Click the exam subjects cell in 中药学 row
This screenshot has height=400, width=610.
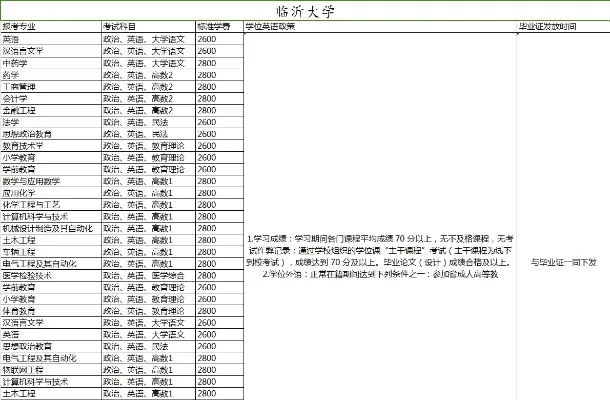[x=148, y=63]
